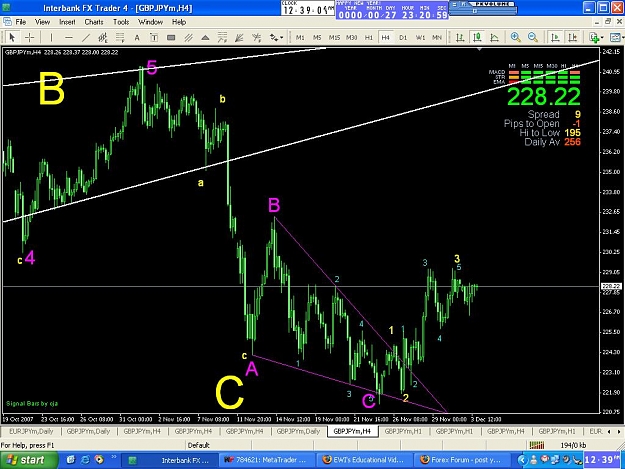
Task: Open the Tools menu
Action: coord(121,22)
